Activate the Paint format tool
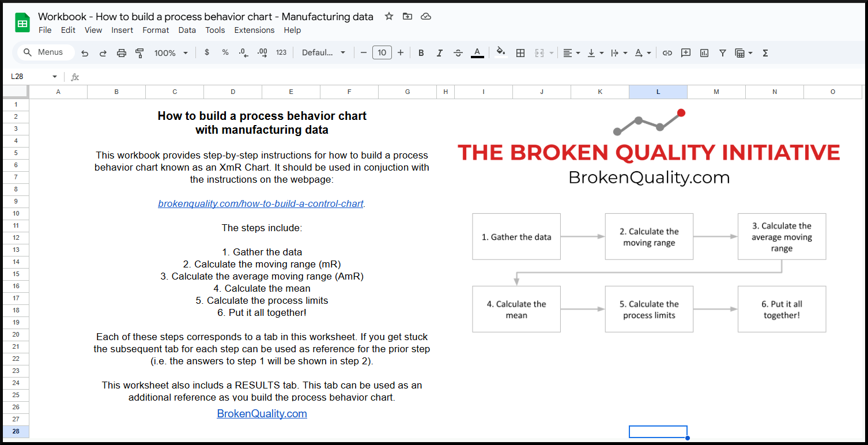This screenshot has width=868, height=445. point(139,53)
